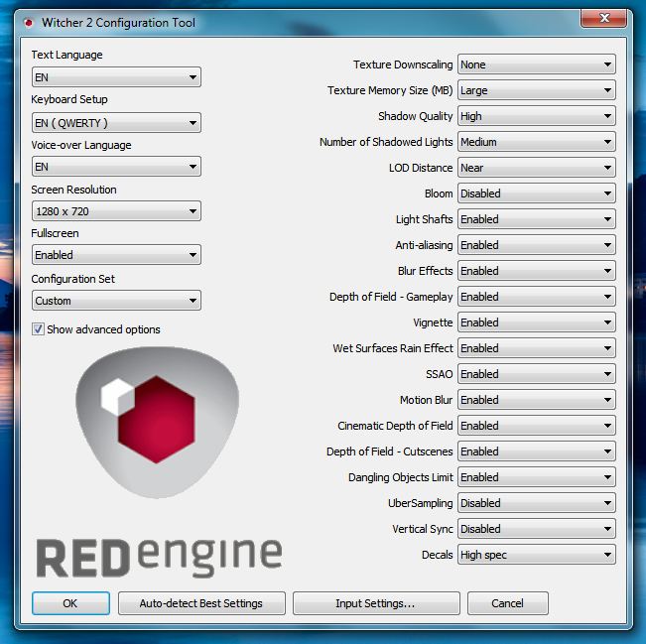Open Wet Surfaces Rain Effect dropdown

537,348
